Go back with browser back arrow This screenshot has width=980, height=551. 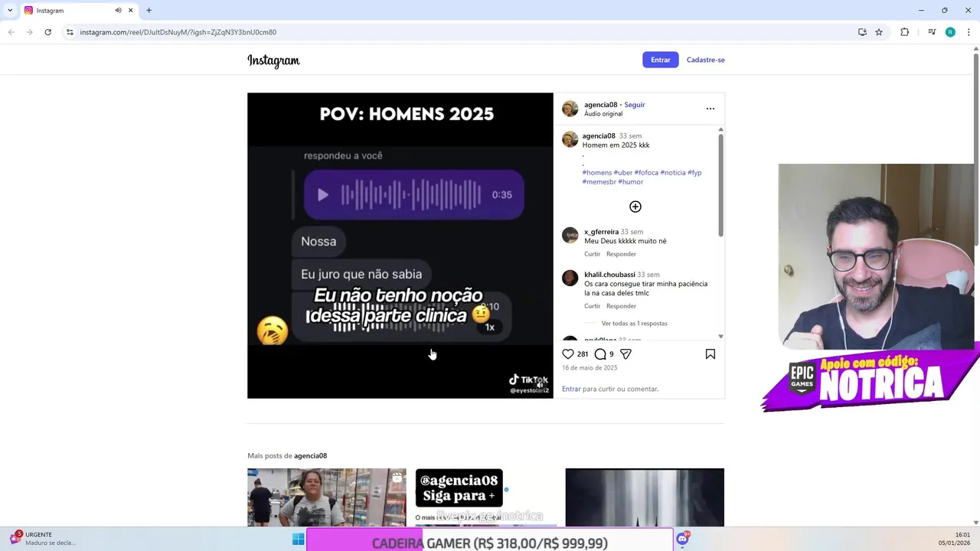11,32
